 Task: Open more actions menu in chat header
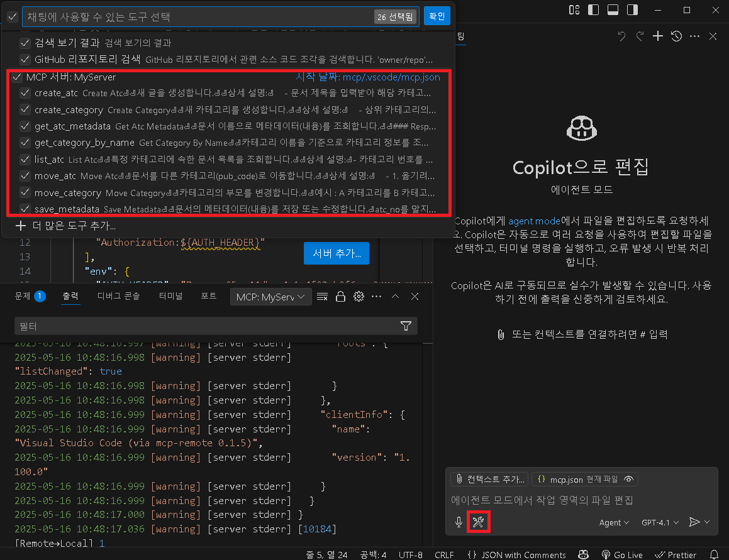(694, 36)
